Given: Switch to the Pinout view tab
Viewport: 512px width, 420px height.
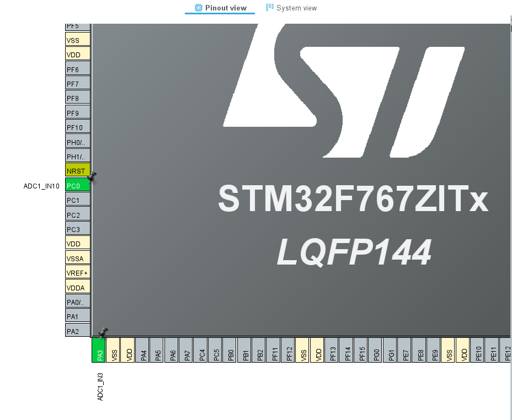Looking at the screenshot, I should point(220,8).
